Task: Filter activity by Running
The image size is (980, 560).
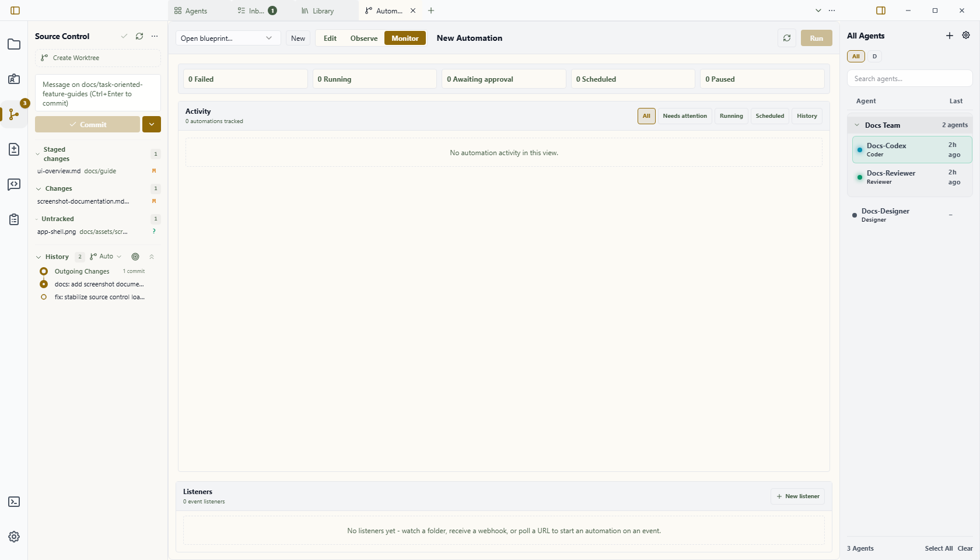Action: tap(731, 116)
